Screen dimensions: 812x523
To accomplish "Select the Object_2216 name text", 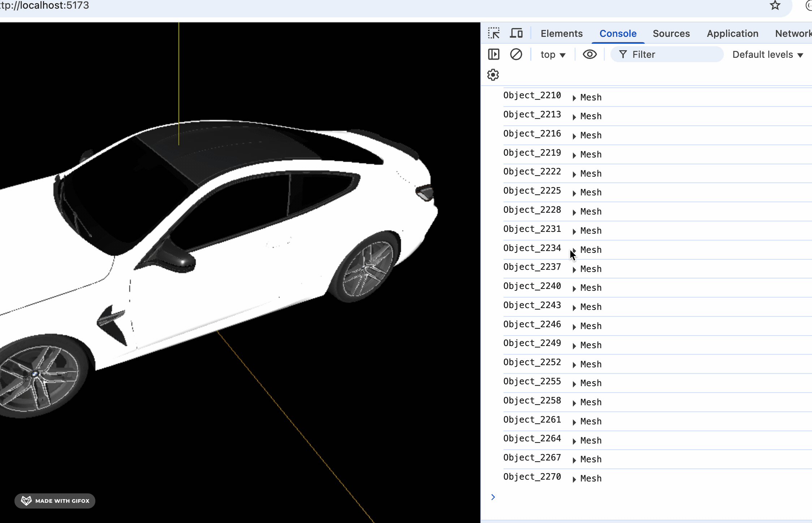I will click(x=532, y=134).
